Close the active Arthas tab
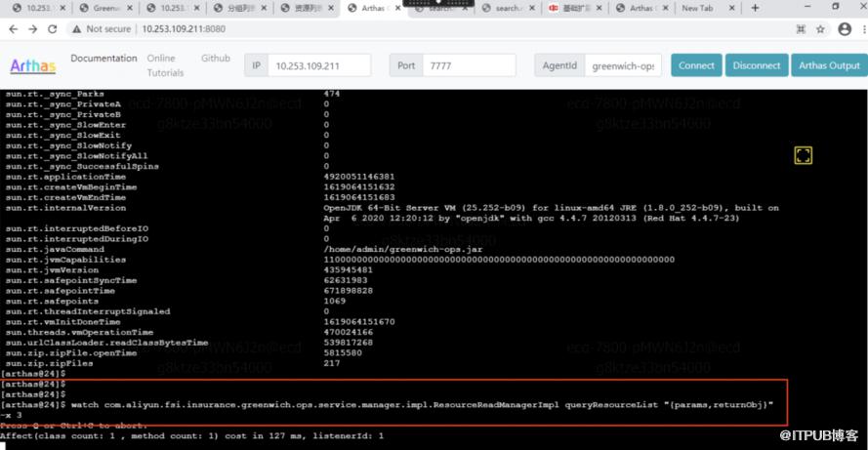This screenshot has height=450, width=868. pyautogui.click(x=397, y=8)
